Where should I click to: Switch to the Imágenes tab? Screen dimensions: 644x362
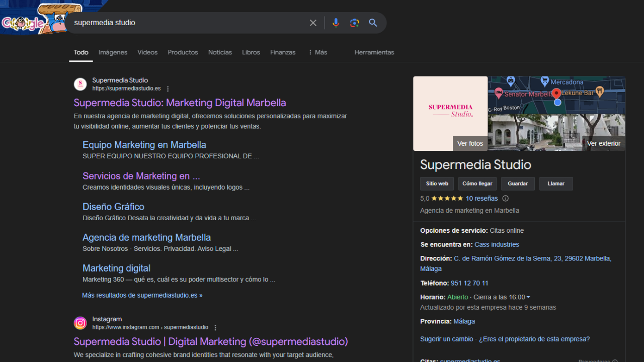[113, 52]
